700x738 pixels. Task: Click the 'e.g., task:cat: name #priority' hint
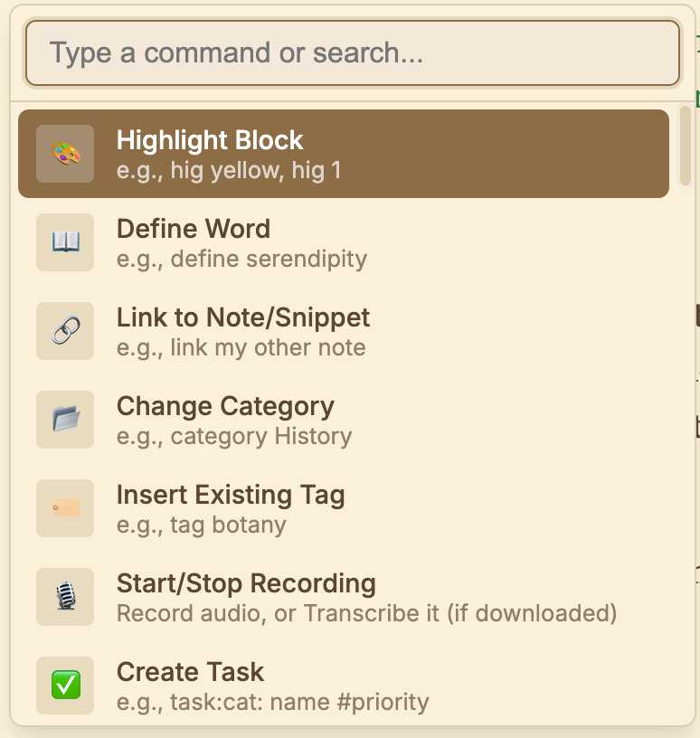coord(272,702)
